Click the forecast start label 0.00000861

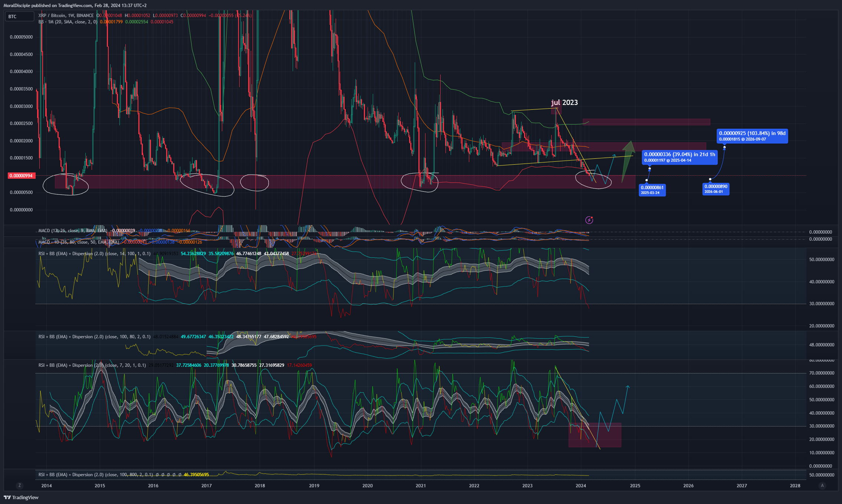(652, 190)
